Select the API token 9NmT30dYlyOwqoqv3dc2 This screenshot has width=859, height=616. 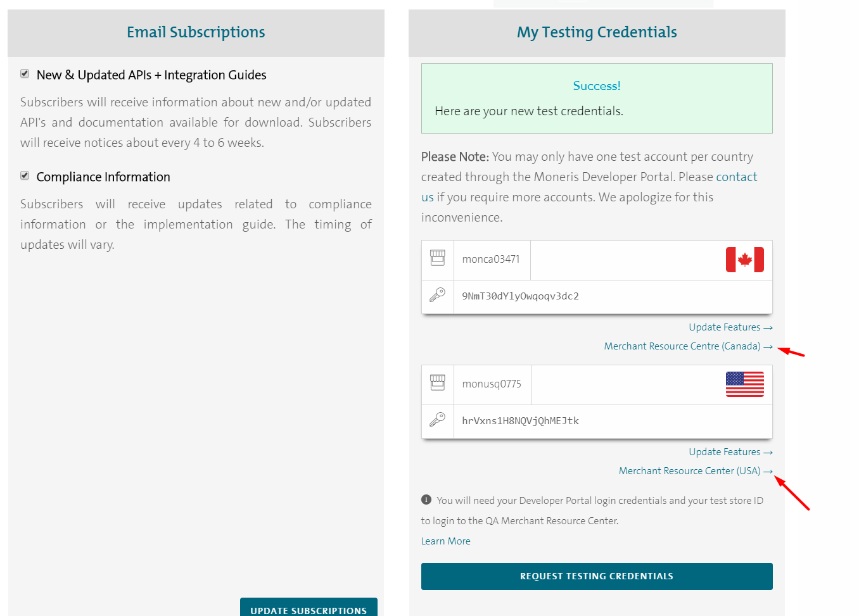[520, 296]
